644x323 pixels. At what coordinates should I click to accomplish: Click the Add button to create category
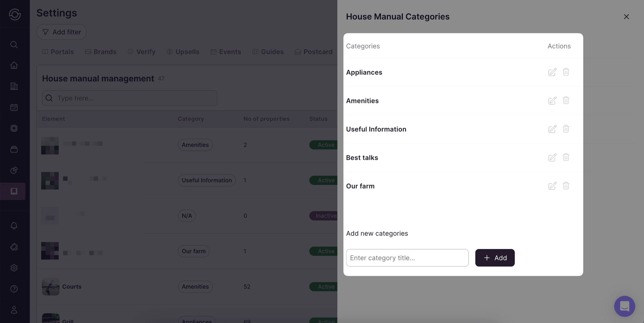[495, 258]
